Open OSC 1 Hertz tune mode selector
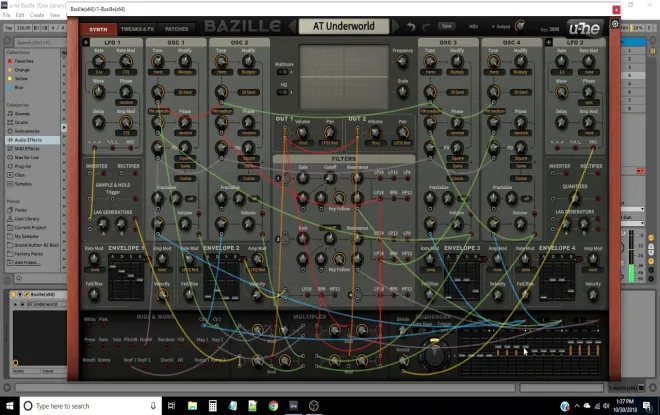Viewport: 660px width, 415px height. coord(158,72)
